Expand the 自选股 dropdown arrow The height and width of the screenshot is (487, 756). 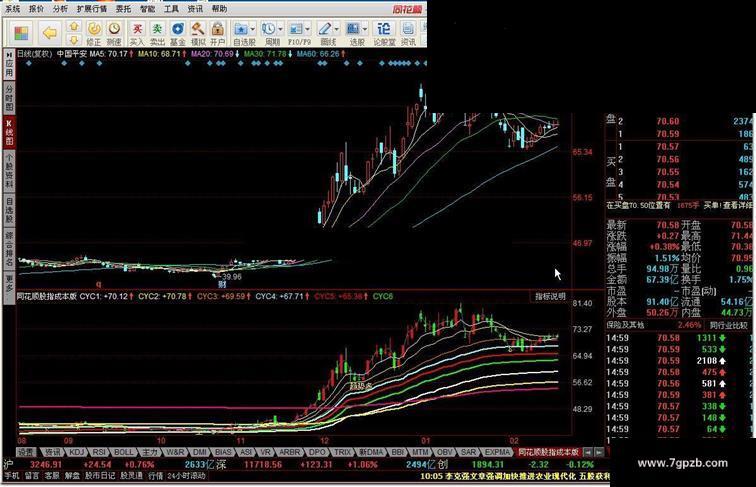[x=253, y=29]
